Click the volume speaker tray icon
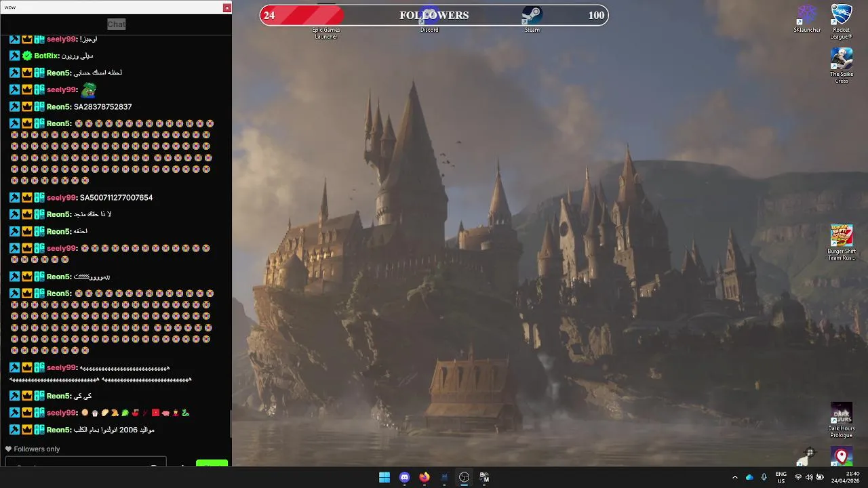The height and width of the screenshot is (488, 868). [x=809, y=477]
